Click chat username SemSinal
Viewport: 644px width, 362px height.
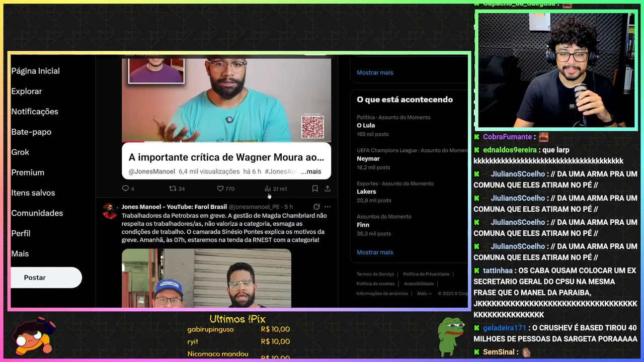499,352
